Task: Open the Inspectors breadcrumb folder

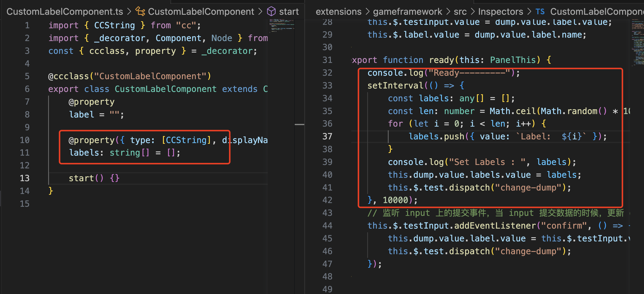Action: [x=500, y=11]
